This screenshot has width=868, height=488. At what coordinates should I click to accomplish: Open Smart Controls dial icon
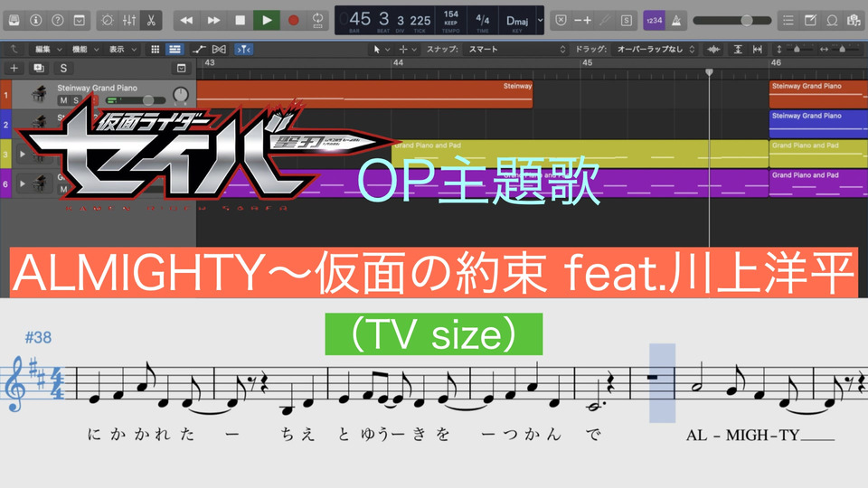tap(108, 21)
